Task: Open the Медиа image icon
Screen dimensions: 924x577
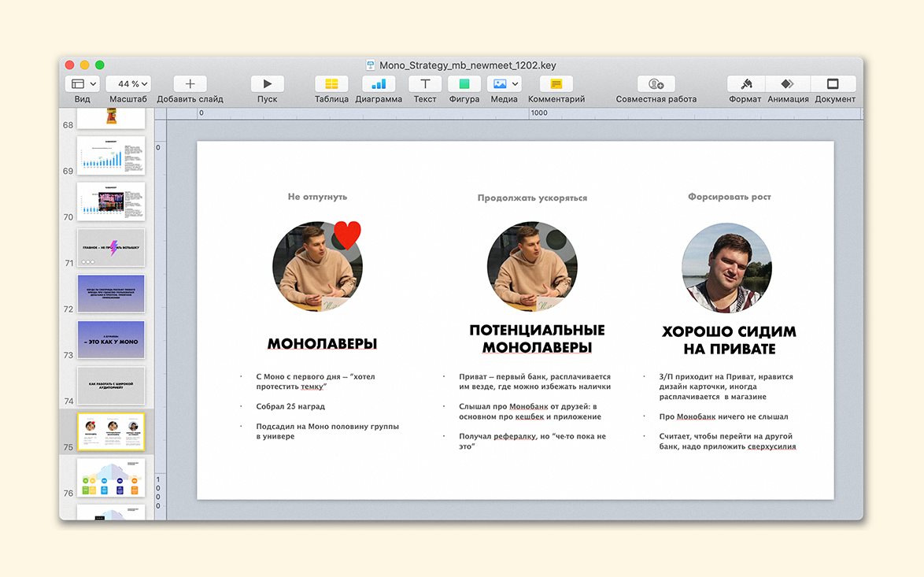Action: 500,83
